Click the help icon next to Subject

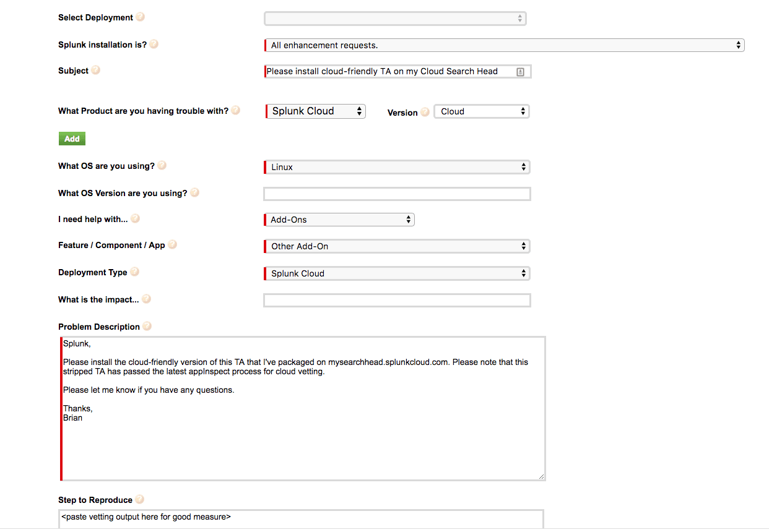[96, 70]
